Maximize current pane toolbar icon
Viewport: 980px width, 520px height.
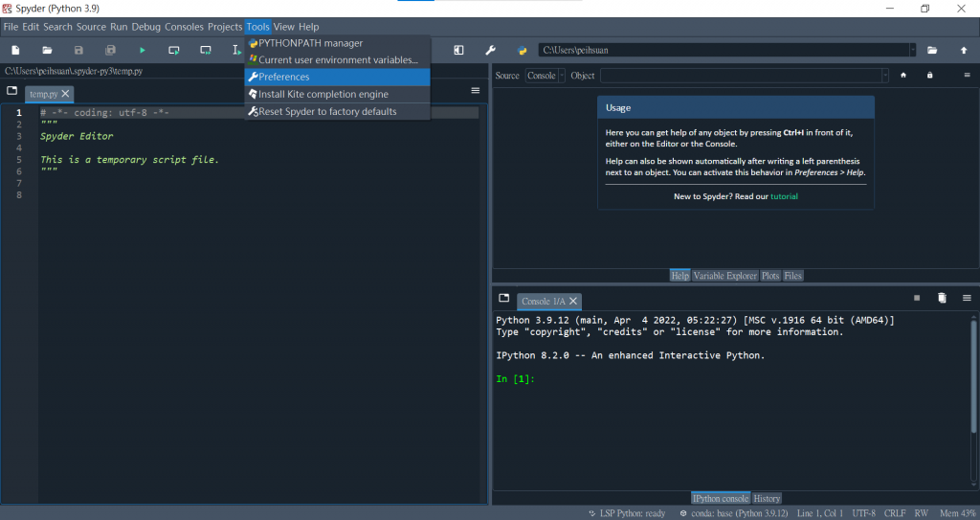click(x=458, y=50)
